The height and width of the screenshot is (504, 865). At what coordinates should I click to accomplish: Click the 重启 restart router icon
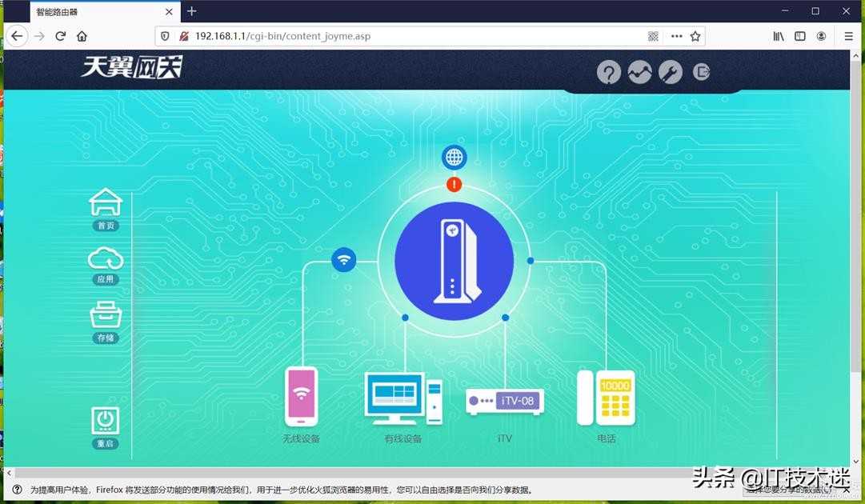coord(106,422)
